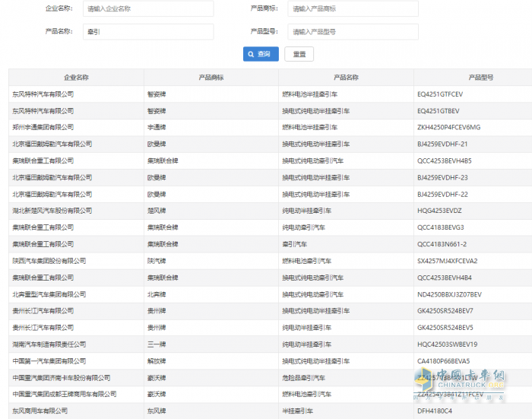Click 北奔重型汽车集团有限公司 company cell
Screen dimensions: 532x419
click(49, 294)
